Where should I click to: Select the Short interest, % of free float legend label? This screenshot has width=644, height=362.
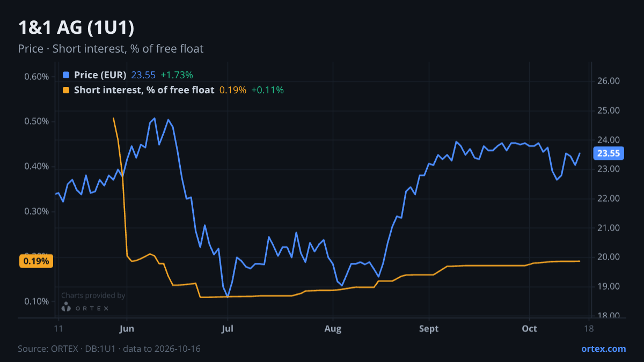[x=144, y=90]
